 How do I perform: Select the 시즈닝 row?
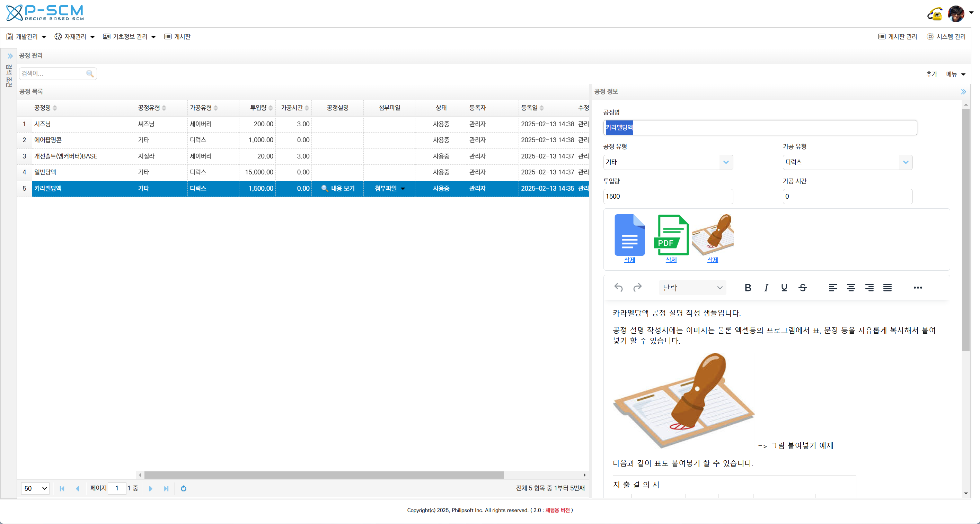(x=303, y=124)
